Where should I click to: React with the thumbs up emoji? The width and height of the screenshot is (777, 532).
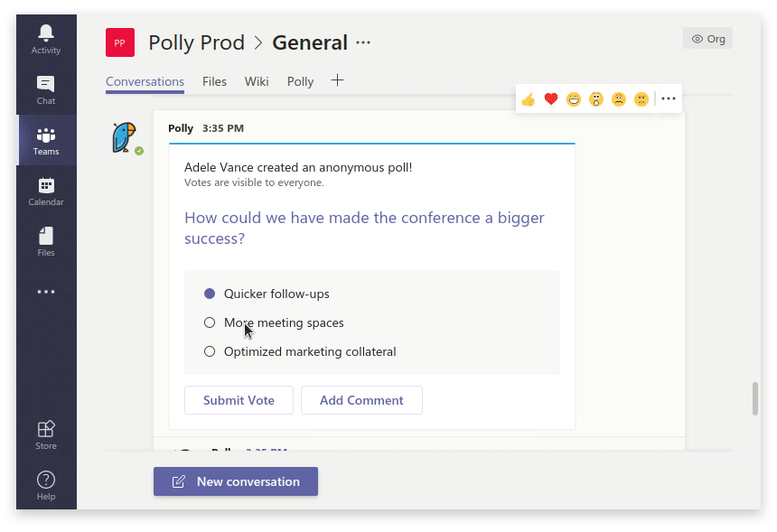pyautogui.click(x=529, y=98)
